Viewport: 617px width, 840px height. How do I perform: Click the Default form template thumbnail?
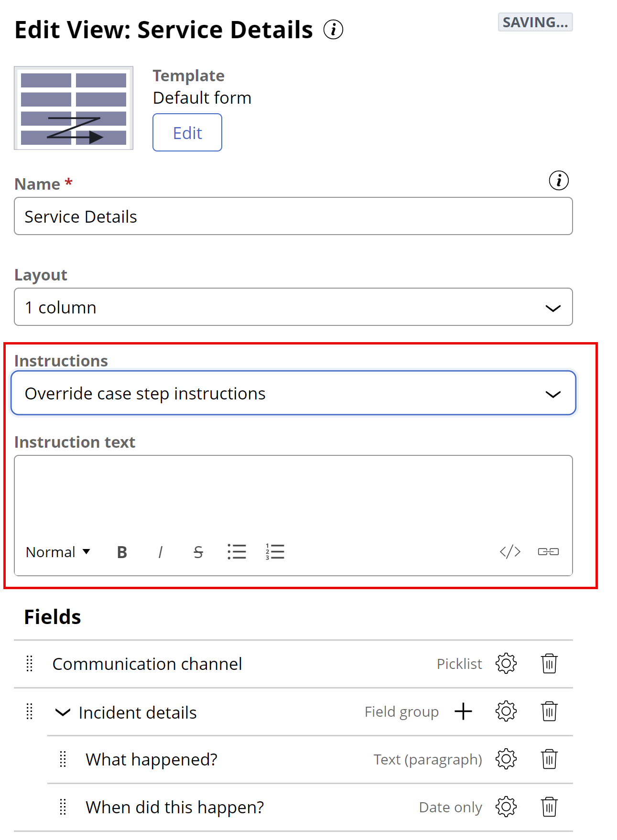point(74,108)
